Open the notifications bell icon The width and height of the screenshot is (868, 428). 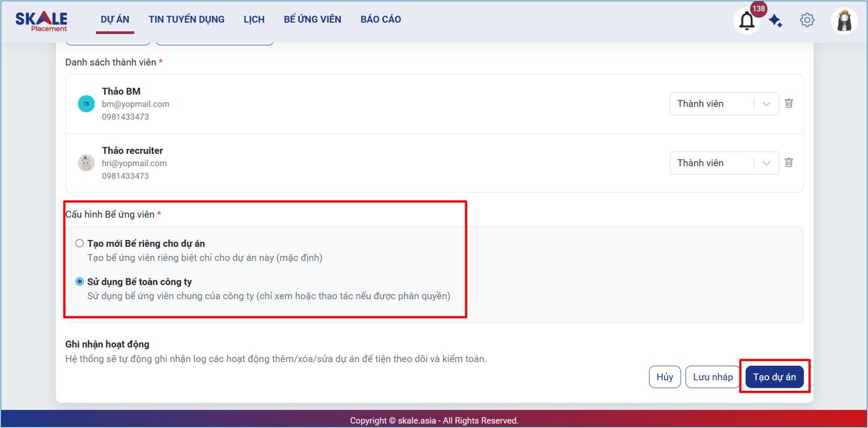747,21
